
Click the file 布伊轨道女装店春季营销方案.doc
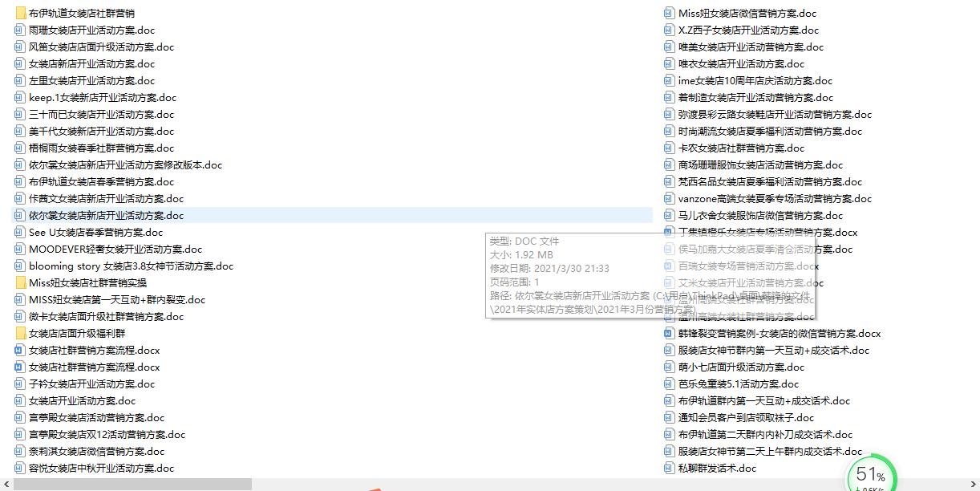pyautogui.click(x=101, y=181)
